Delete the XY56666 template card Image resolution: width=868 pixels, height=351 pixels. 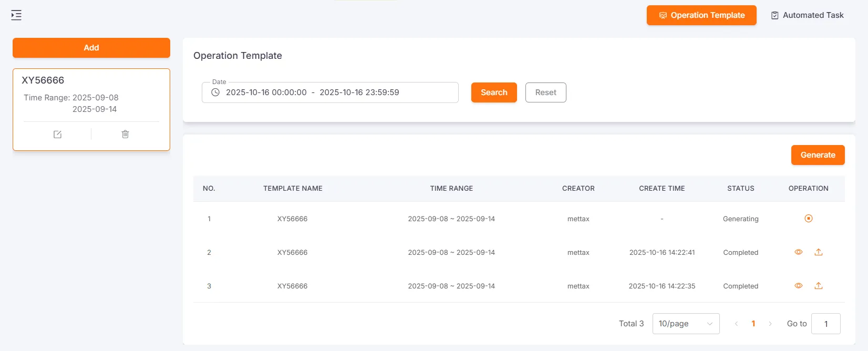125,135
